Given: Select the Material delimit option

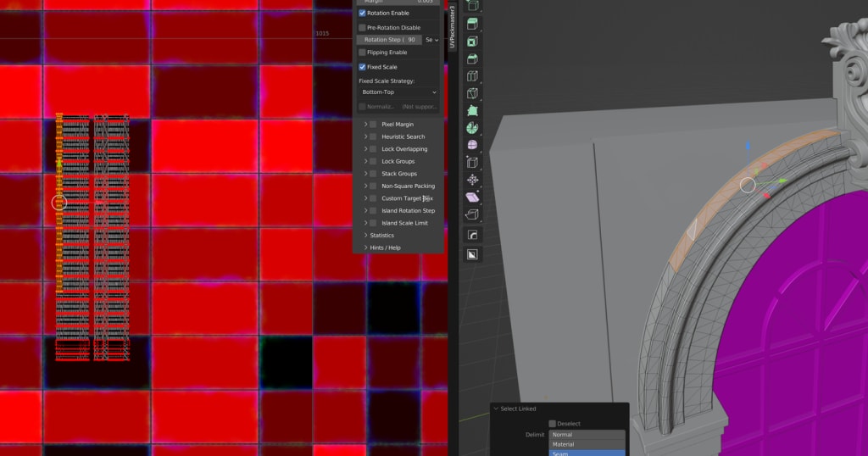Looking at the screenshot, I should pos(587,444).
